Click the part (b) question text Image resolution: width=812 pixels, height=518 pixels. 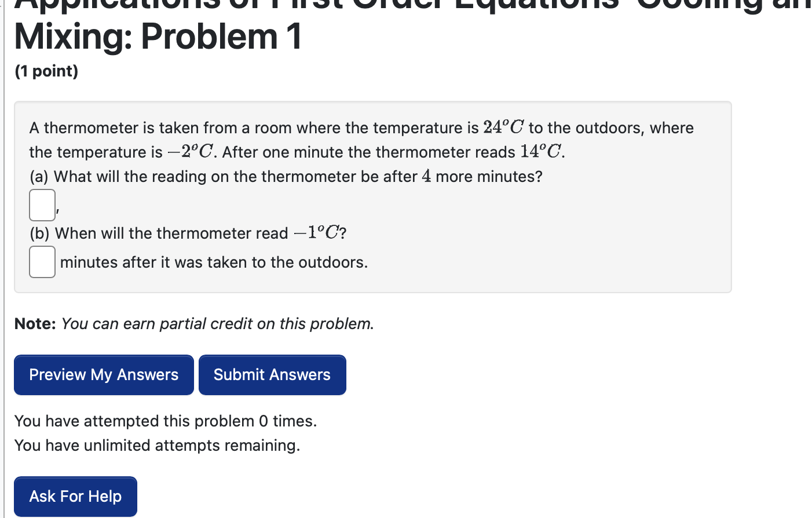tap(188, 233)
